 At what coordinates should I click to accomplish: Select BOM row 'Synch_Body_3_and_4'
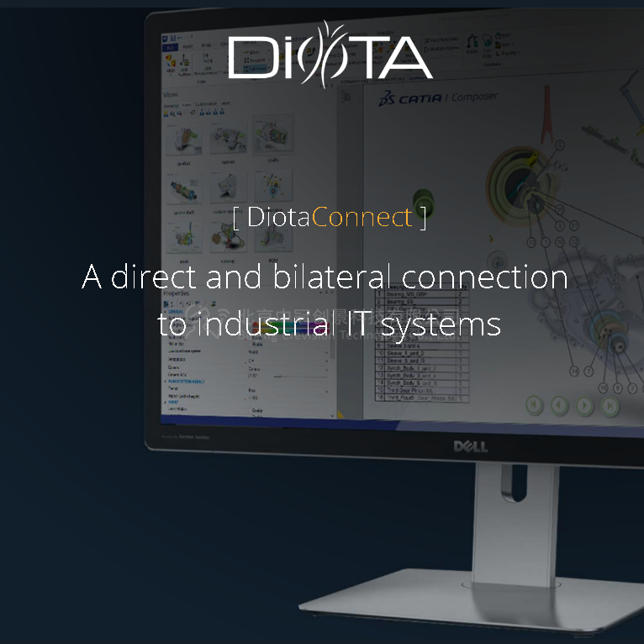(x=422, y=376)
